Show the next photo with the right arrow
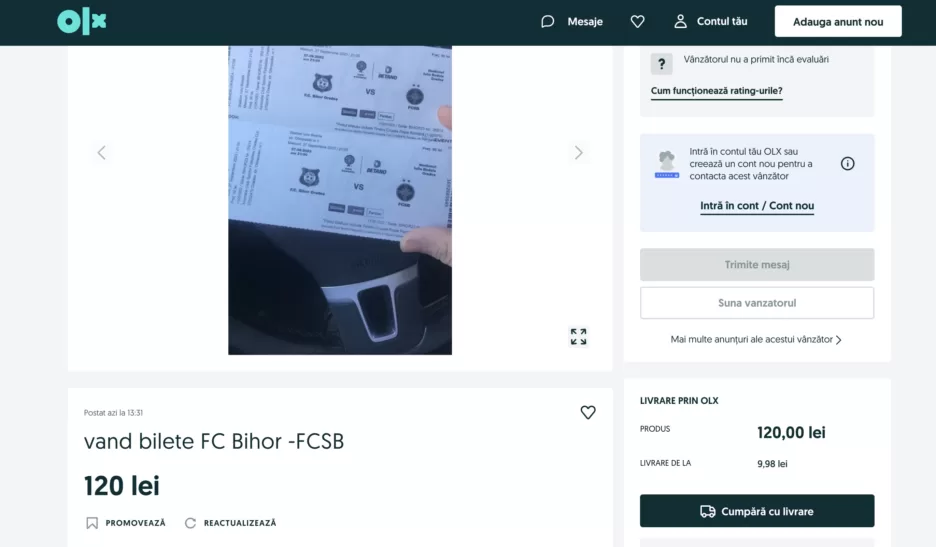Image resolution: width=936 pixels, height=547 pixels. click(x=578, y=153)
